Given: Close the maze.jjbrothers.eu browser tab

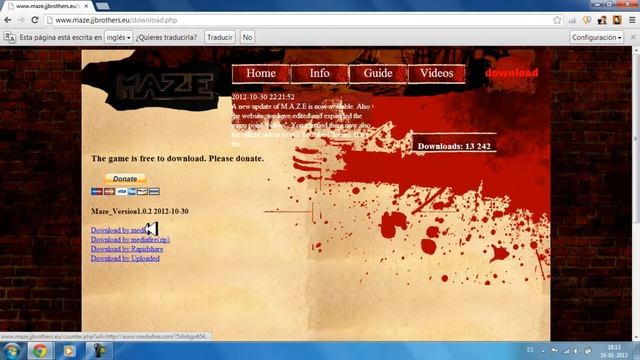Looking at the screenshot, I should [x=86, y=6].
